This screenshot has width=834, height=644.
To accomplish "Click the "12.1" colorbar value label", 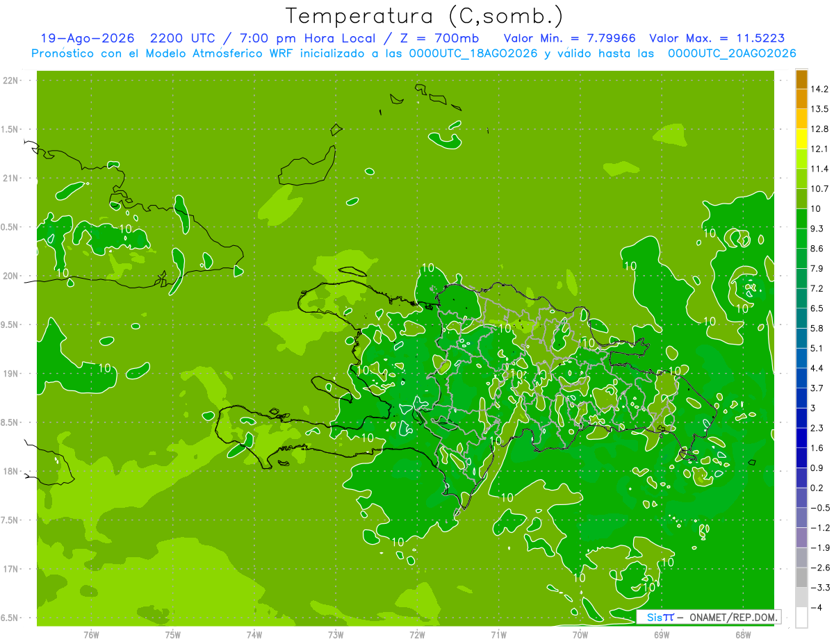I will click(x=820, y=149).
